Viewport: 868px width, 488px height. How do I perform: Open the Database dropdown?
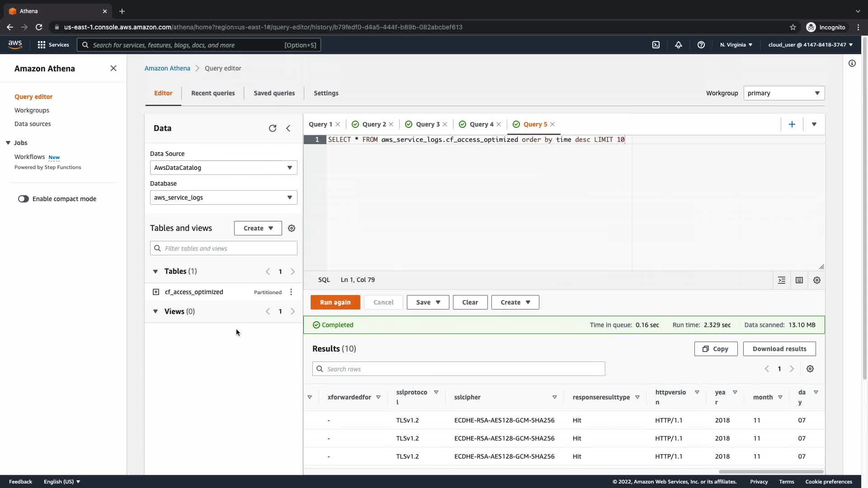[223, 197]
